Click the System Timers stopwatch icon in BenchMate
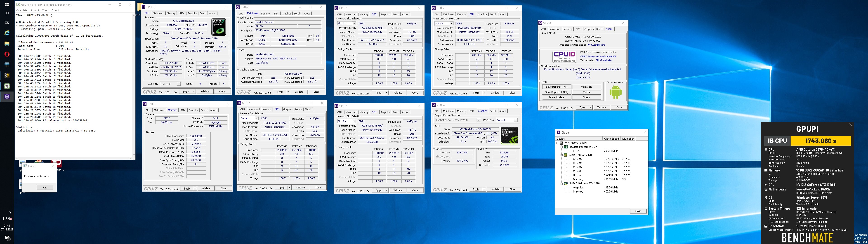 (x=766, y=209)
